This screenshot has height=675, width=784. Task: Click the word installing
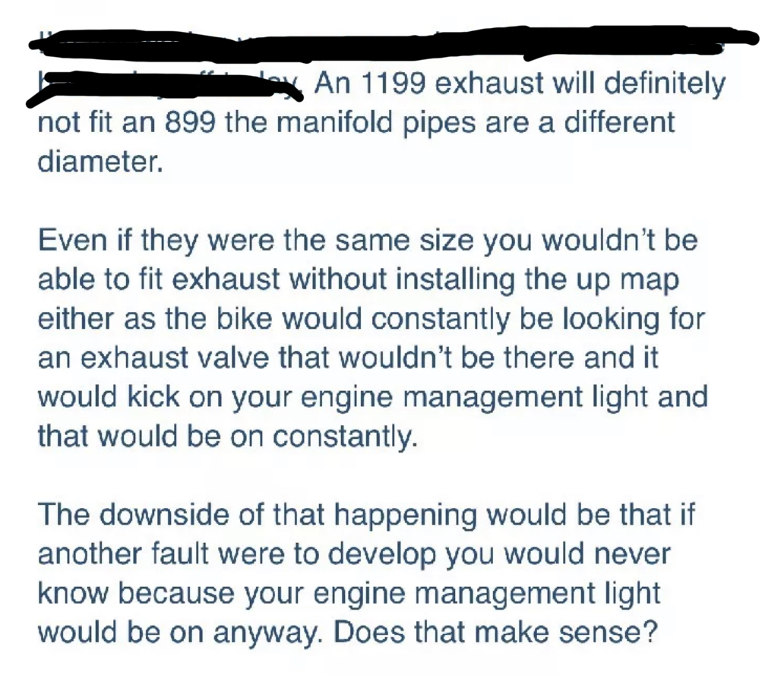pos(456,279)
